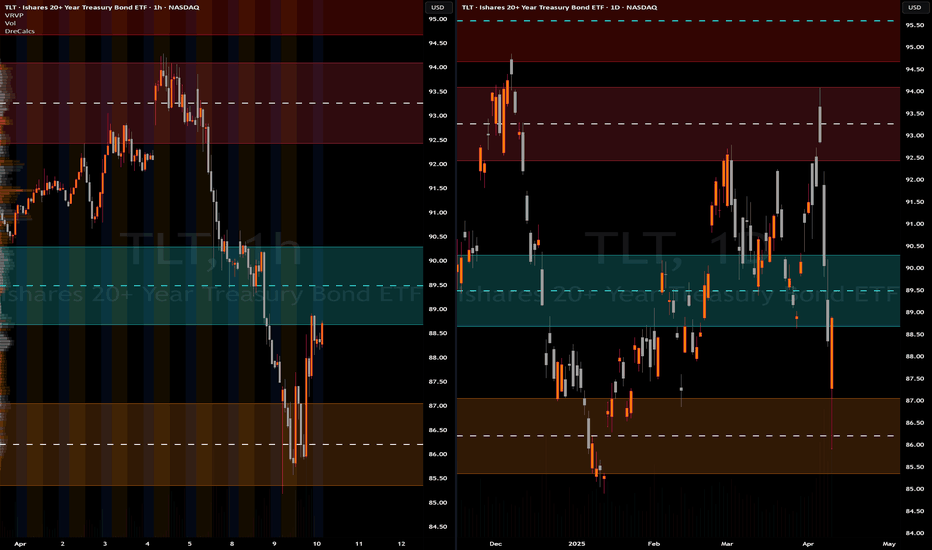This screenshot has width=932, height=550.
Task: Click the 89.50 price label on the 1D chart axis
Action: click(915, 290)
